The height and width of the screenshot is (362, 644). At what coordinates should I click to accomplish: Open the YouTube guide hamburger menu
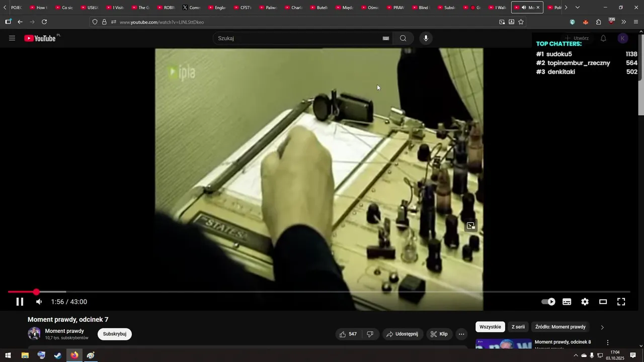click(x=12, y=38)
